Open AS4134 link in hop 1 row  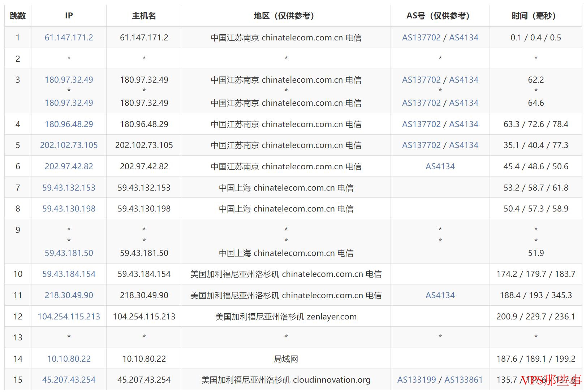464,38
